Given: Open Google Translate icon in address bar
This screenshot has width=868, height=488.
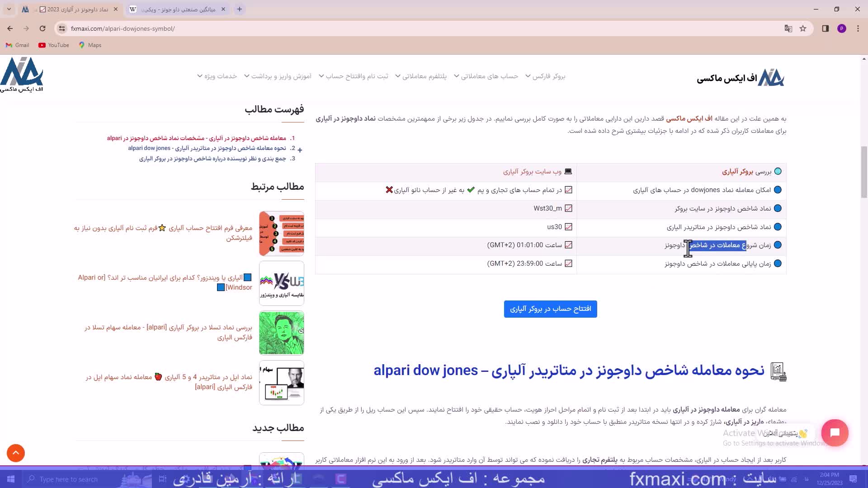Looking at the screenshot, I should (x=788, y=28).
